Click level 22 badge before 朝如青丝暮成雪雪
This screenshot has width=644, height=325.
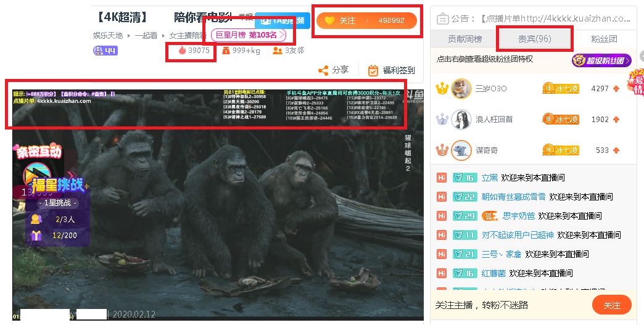(x=464, y=197)
